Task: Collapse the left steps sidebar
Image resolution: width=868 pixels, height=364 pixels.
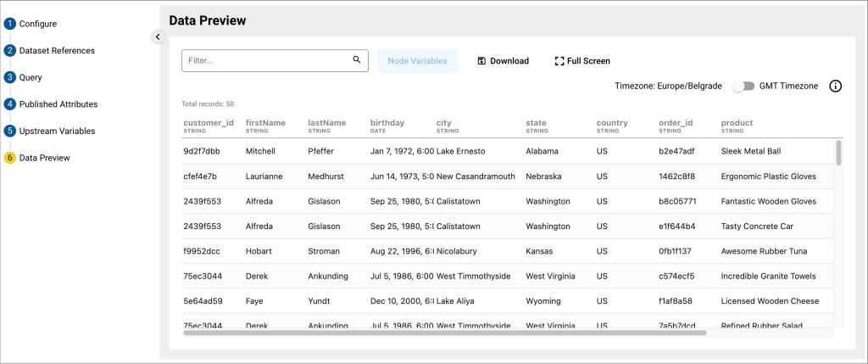Action: [157, 36]
